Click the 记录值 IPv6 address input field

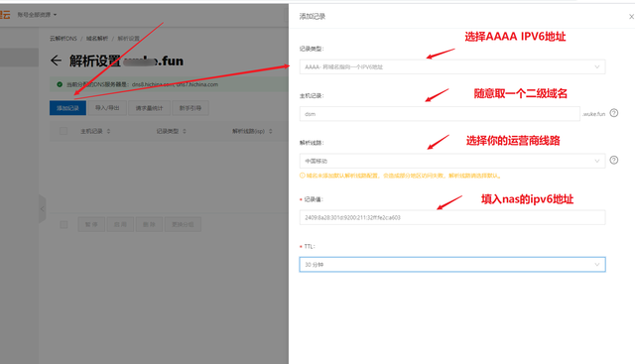[452, 217]
